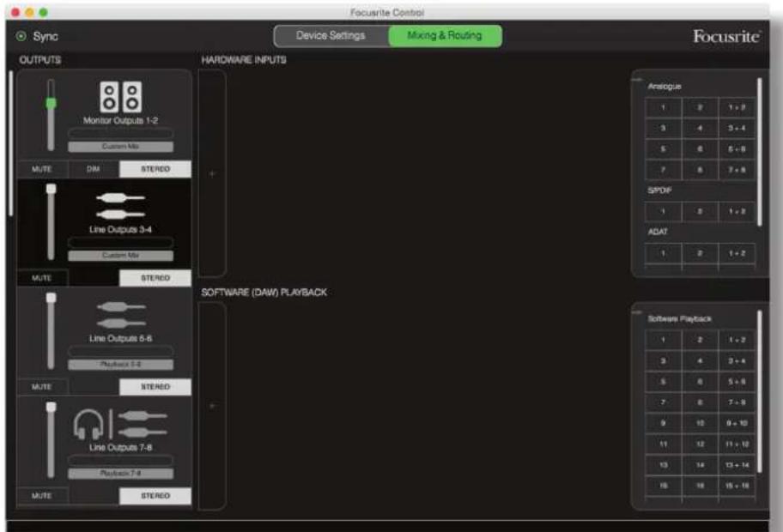This screenshot has width=783, height=532.
Task: Add Analogue input 2
Action: coord(700,107)
